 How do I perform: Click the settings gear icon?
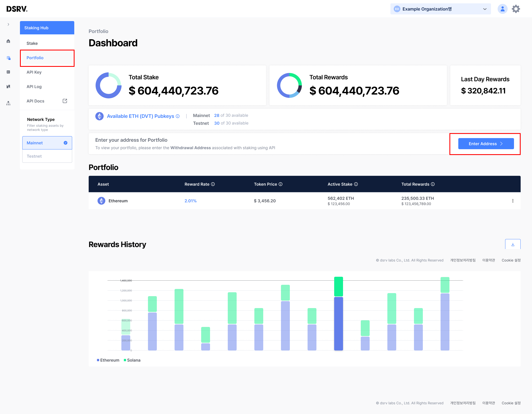click(516, 9)
